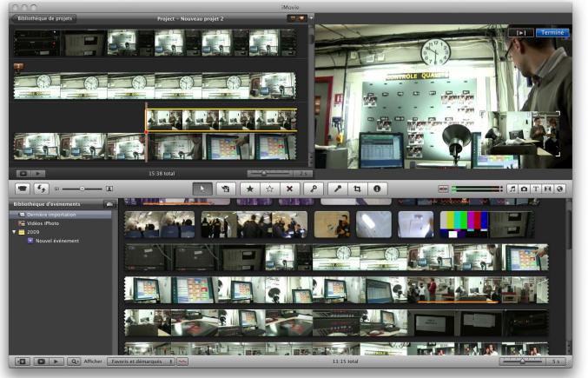The height and width of the screenshot is (378, 588).
Task: Adjust thumbnail size slider in toolbar
Action: click(x=83, y=189)
